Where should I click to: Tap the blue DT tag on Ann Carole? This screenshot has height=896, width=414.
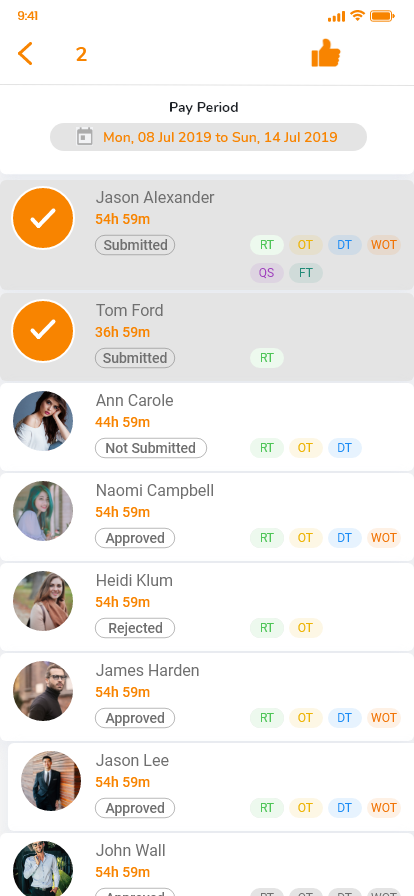pos(344,448)
